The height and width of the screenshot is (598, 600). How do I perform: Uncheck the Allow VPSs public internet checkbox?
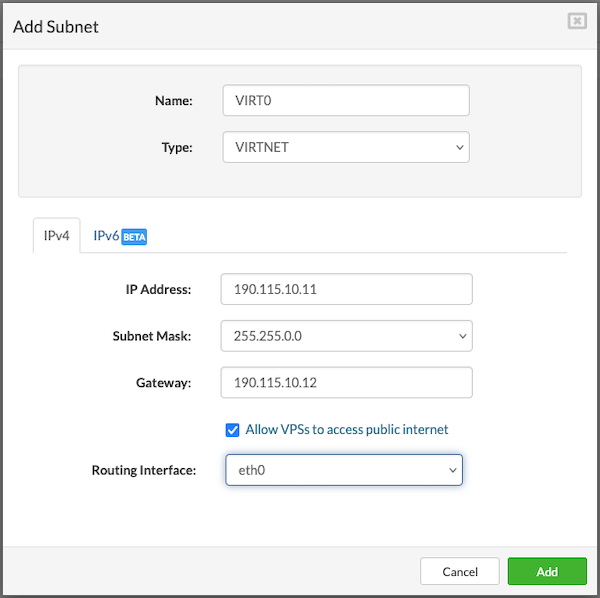click(233, 429)
